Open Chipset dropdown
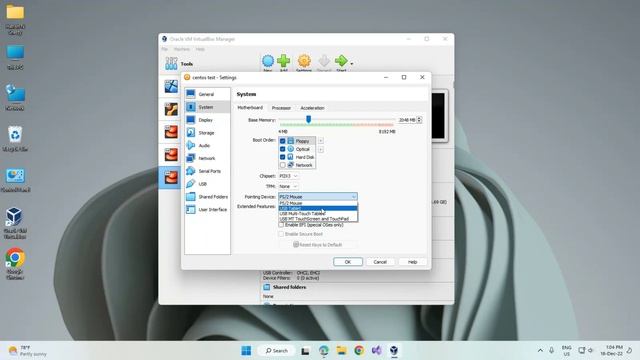 (x=289, y=176)
